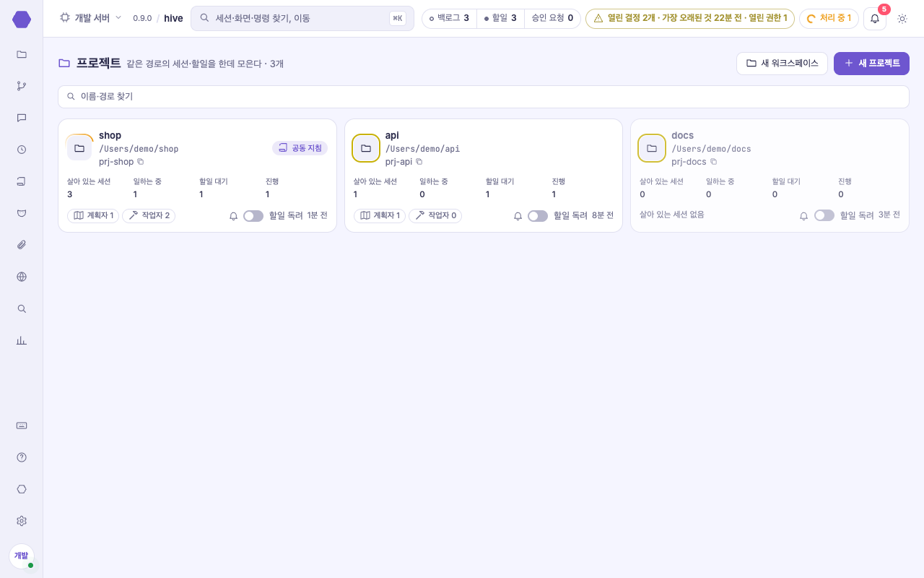
Task: Click the 새 워크스페이스 button
Action: pyautogui.click(x=782, y=64)
